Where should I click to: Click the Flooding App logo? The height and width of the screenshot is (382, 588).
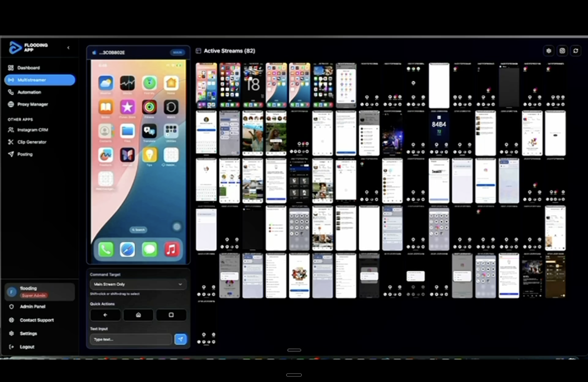[28, 47]
